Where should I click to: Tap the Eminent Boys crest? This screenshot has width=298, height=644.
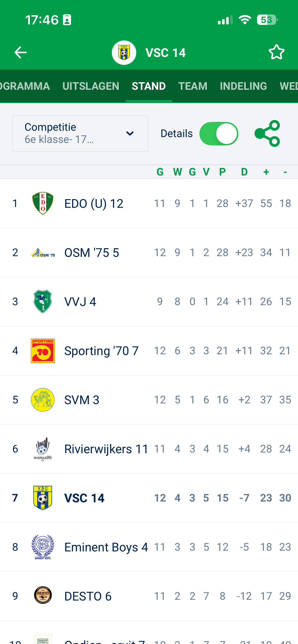(x=43, y=547)
